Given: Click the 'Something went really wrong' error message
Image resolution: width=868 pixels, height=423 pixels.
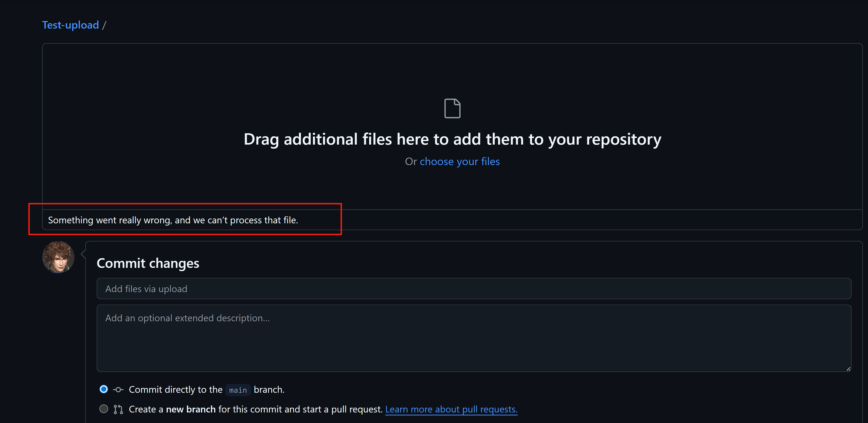Looking at the screenshot, I should click(173, 220).
